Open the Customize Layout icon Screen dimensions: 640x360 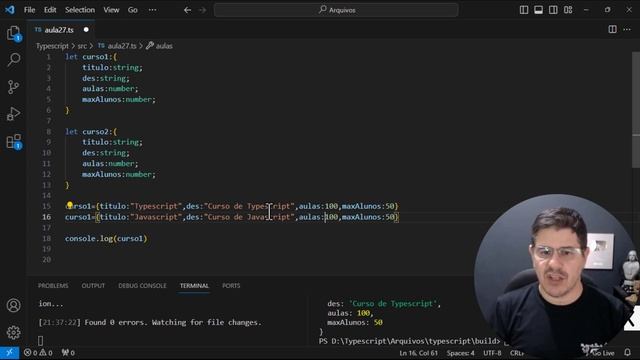568,10
